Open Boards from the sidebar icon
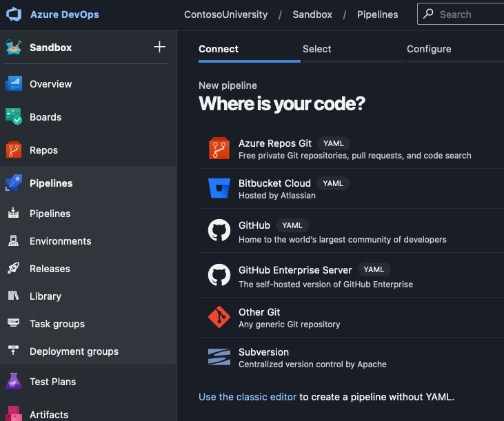Image resolution: width=504 pixels, height=421 pixels. pos(14,117)
